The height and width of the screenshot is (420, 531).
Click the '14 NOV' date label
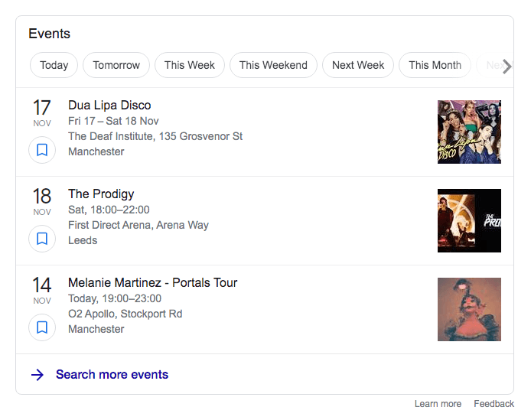(x=42, y=291)
